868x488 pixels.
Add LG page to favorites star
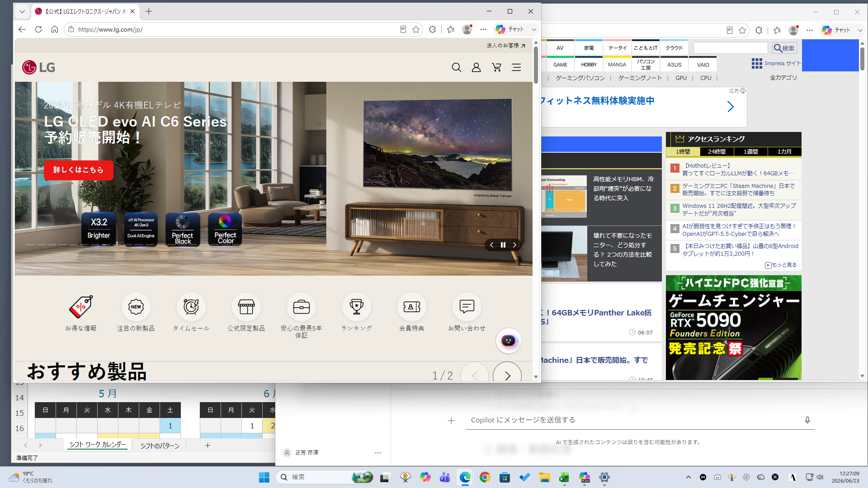[416, 29]
